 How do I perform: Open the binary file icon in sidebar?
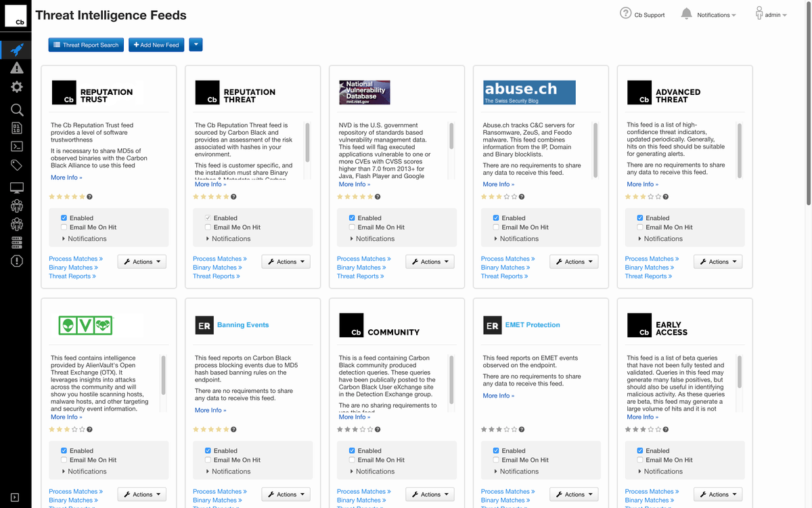(x=17, y=128)
